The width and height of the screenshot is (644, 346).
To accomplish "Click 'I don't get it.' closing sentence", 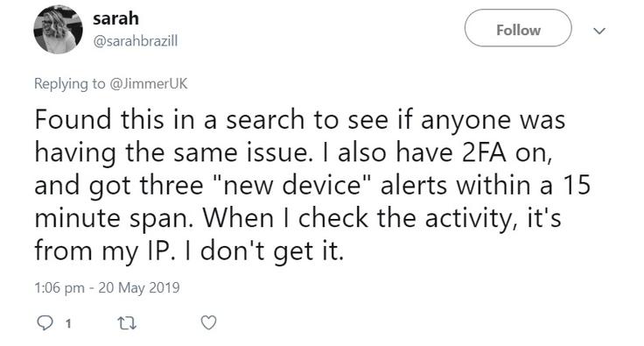I will pos(264,251).
